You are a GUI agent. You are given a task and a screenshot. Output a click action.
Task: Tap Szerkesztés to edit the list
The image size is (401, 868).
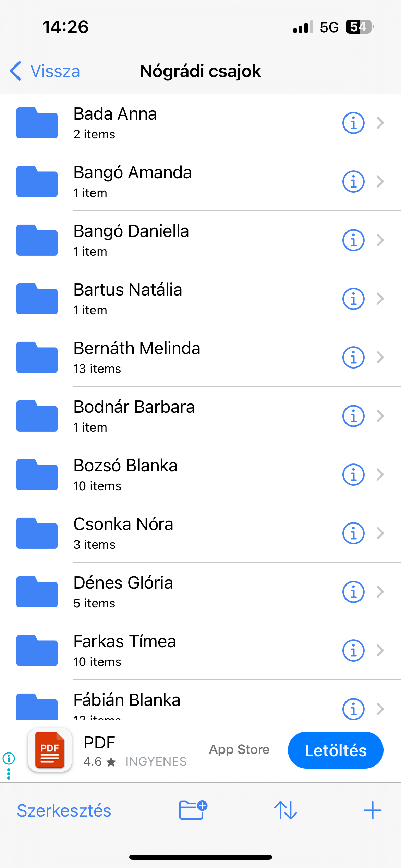click(64, 810)
